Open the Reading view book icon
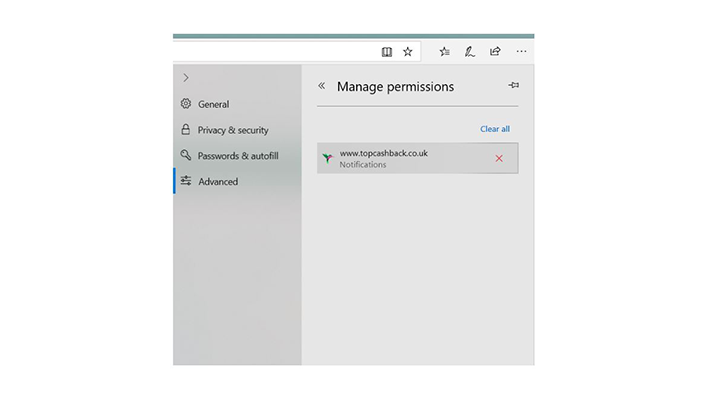 pos(387,52)
